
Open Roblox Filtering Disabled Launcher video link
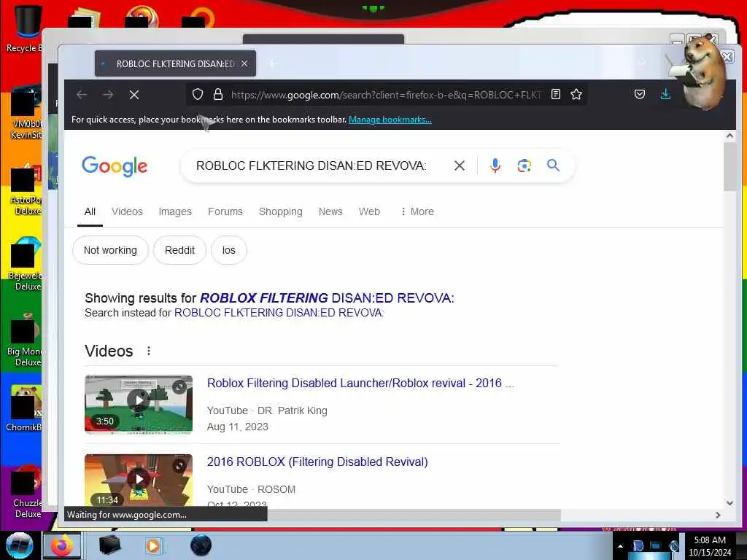click(x=360, y=384)
